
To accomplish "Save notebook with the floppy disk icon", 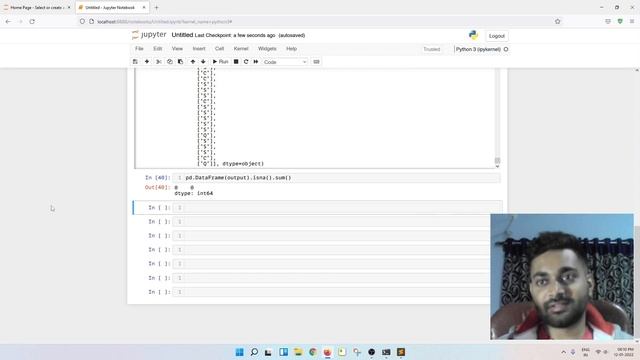I will [x=135, y=62].
